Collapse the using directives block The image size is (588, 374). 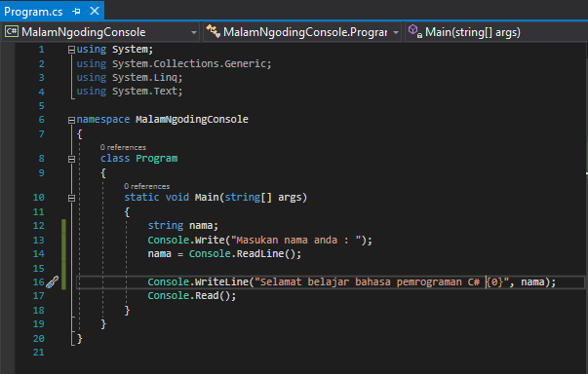pyautogui.click(x=71, y=50)
